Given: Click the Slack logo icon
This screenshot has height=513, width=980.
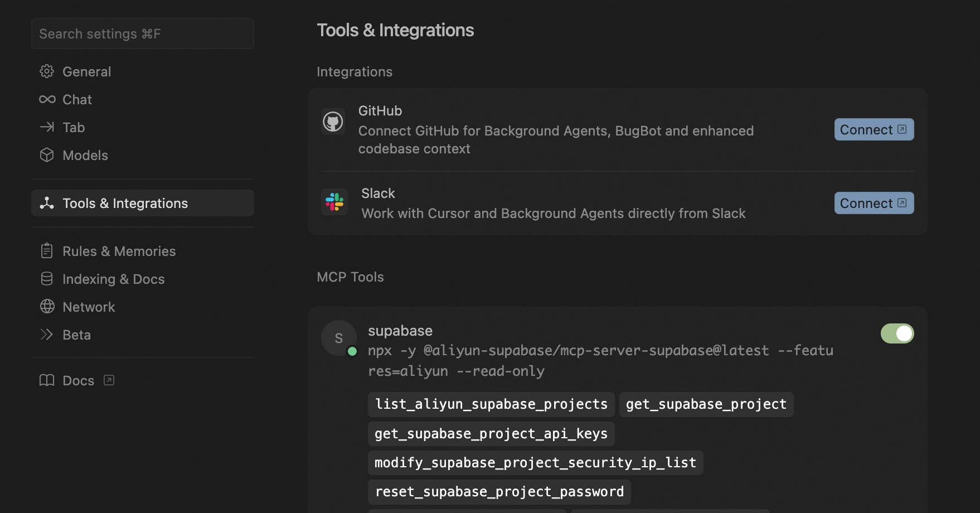Looking at the screenshot, I should tap(334, 202).
